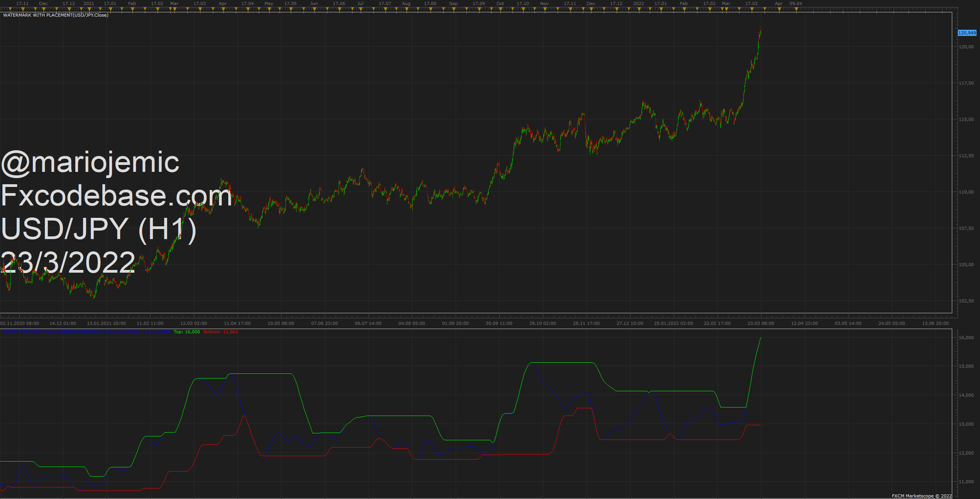The image size is (980, 499).
Task: Select the TREND STRENGTH OMA CHANNEL label
Action: pos(71,332)
